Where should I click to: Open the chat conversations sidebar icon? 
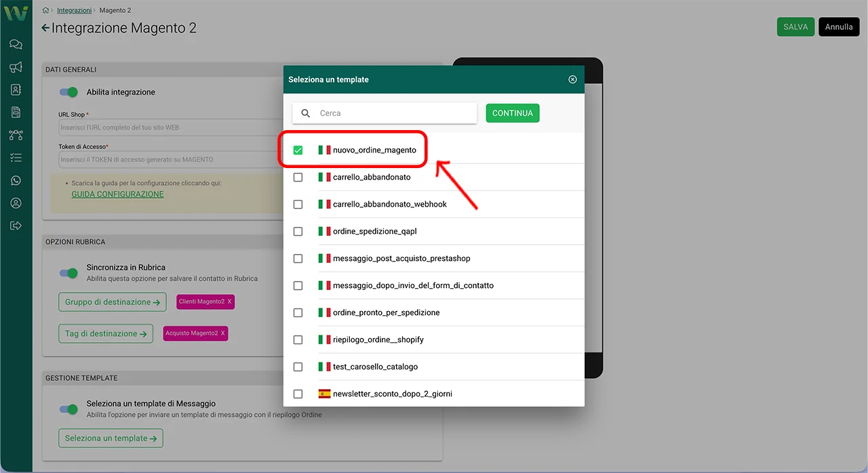pyautogui.click(x=16, y=45)
